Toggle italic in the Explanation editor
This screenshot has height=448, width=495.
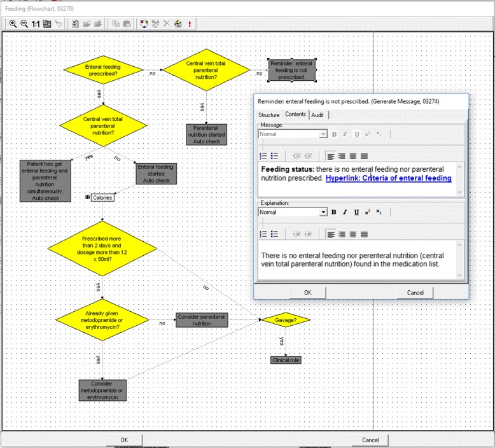click(x=345, y=212)
